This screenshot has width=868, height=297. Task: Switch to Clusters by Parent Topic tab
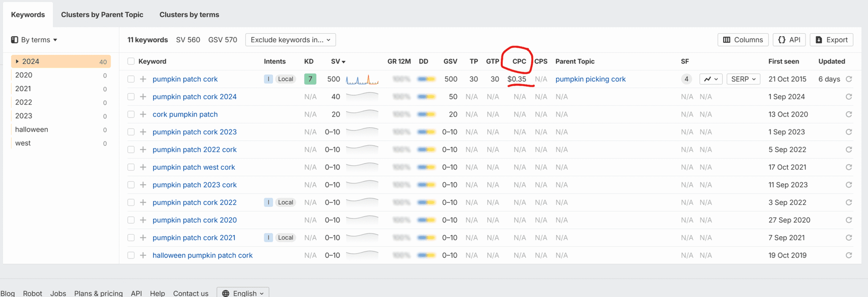click(102, 15)
